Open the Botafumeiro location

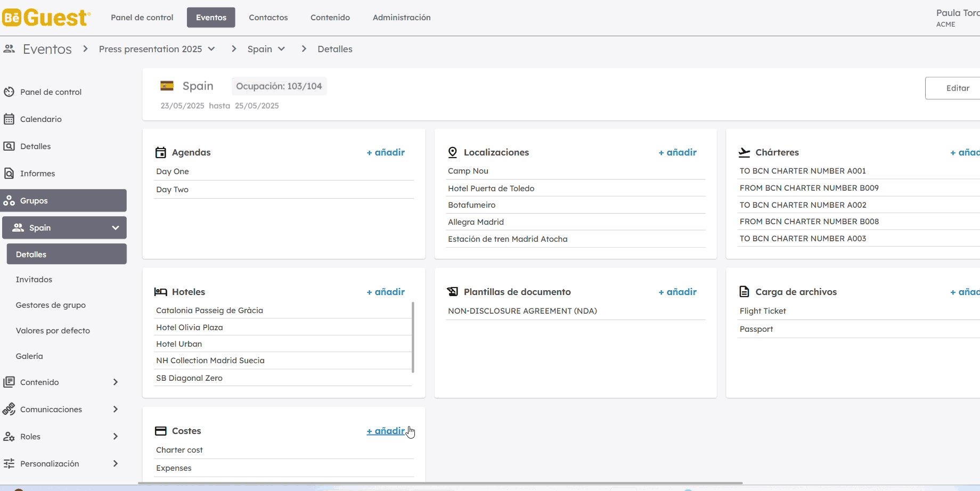tap(576, 205)
